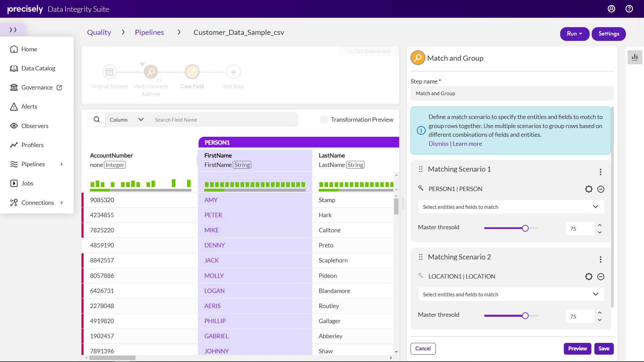The height and width of the screenshot is (362, 644).
Task: Enable Transformation Preview checkbox
Action: point(324,120)
